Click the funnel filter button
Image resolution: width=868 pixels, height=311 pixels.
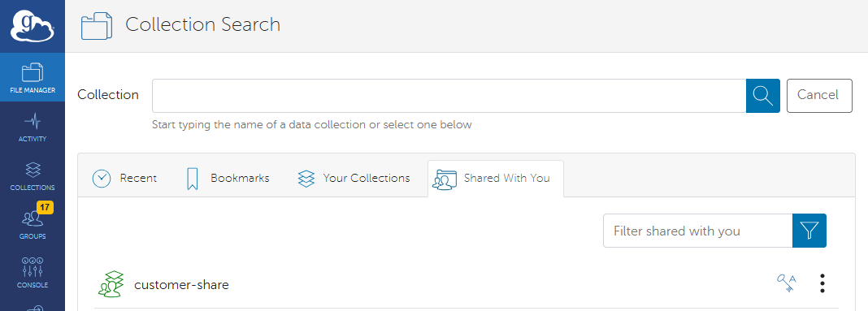point(809,231)
